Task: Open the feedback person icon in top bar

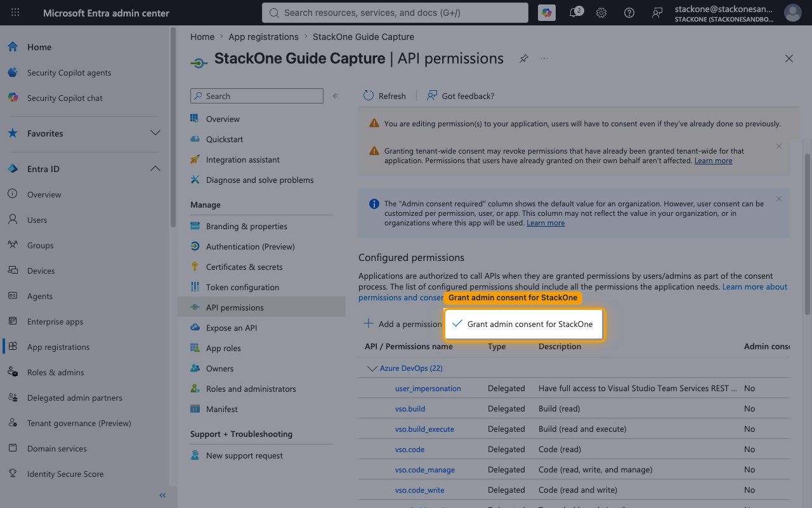Action: (x=657, y=13)
